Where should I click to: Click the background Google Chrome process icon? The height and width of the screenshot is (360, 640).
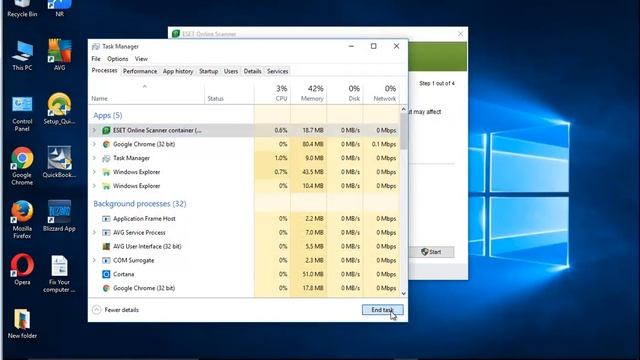[106, 288]
